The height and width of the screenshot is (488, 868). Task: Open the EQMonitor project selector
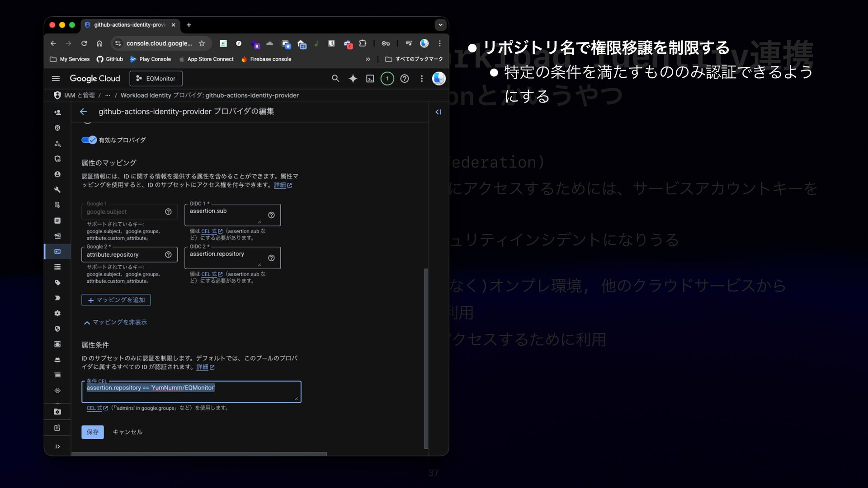[x=156, y=79]
